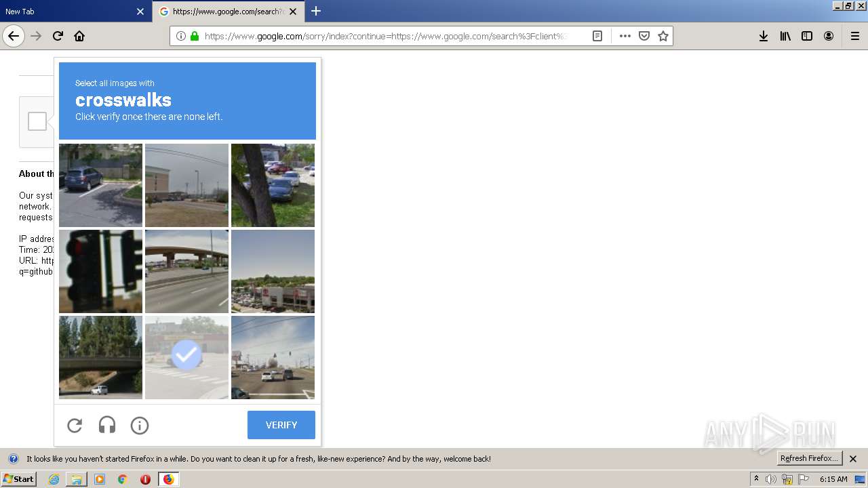Open captcha help info icon
Image resolution: width=868 pixels, height=488 pixels.
point(140,425)
